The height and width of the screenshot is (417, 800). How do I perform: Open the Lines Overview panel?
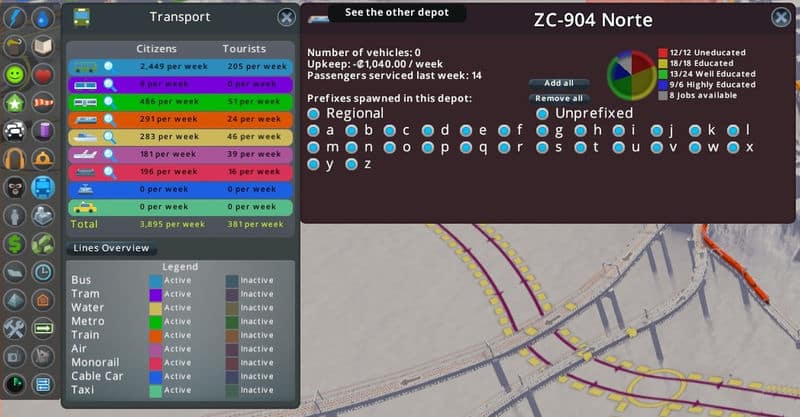point(110,248)
